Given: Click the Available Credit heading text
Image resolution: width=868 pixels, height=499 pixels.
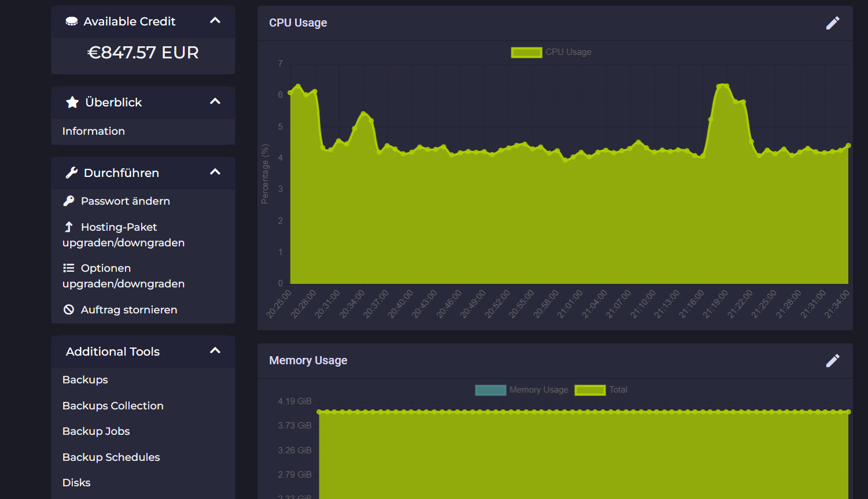Looking at the screenshot, I should point(130,21).
